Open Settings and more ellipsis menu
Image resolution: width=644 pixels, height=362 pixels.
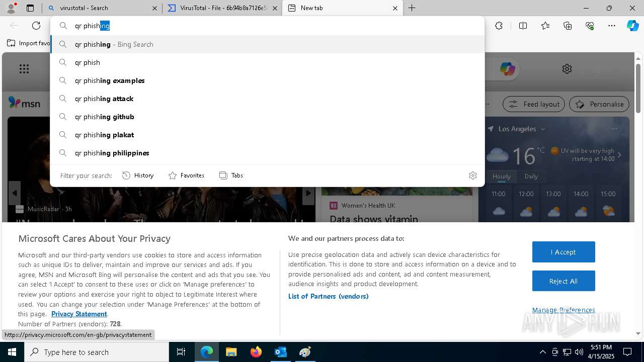(612, 26)
